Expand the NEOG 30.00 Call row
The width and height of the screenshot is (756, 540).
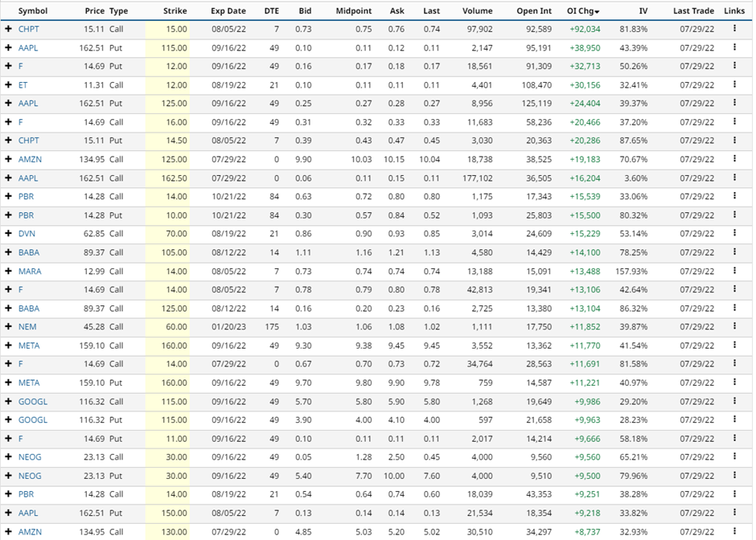(8, 456)
